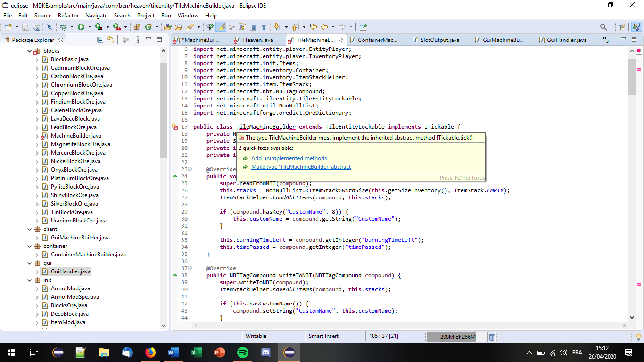Click the editor vertical scrollbar thumb

click(x=632, y=78)
